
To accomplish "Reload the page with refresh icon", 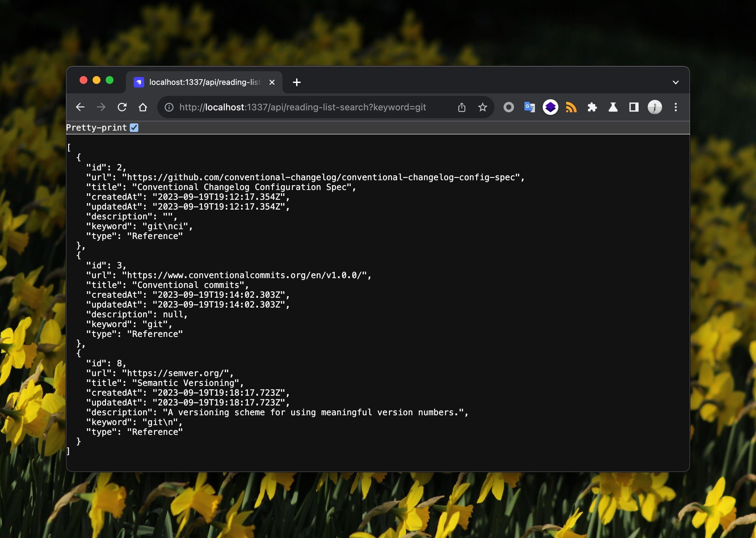I will (122, 107).
